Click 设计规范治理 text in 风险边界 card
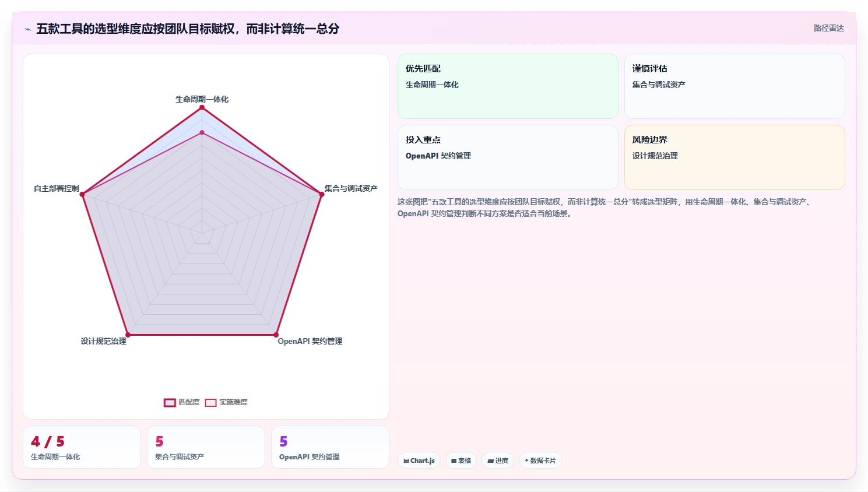This screenshot has height=492, width=868. [655, 156]
